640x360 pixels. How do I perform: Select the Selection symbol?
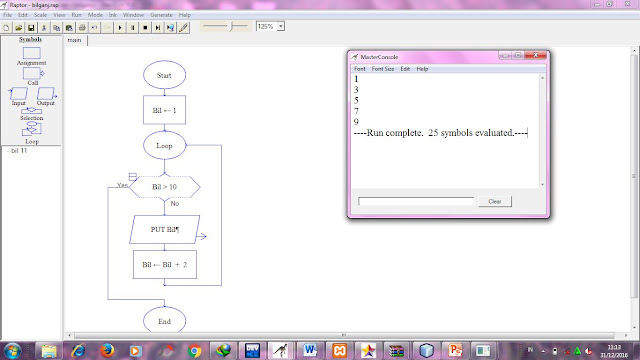31,111
